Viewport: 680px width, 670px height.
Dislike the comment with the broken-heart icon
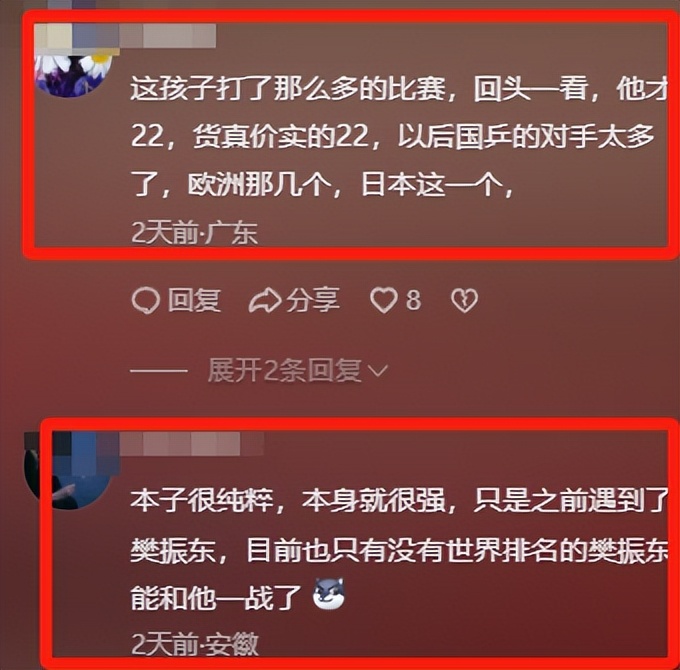464,301
